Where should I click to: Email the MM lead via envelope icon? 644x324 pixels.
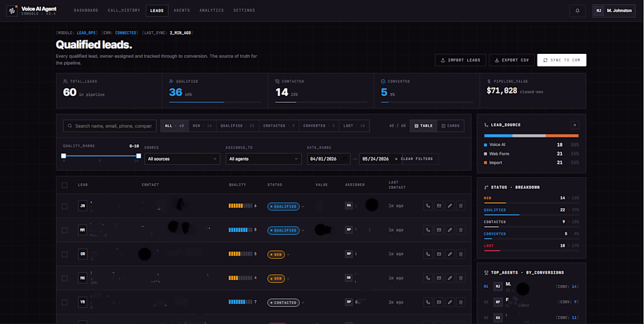(439, 230)
